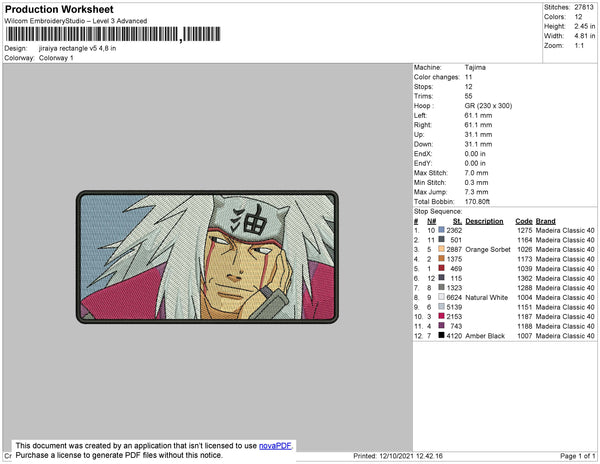Click 'Wilcom EmbroideryStudio – Level 3 Advanced' text
Viewport: 600px width, 464px height.
(x=76, y=21)
